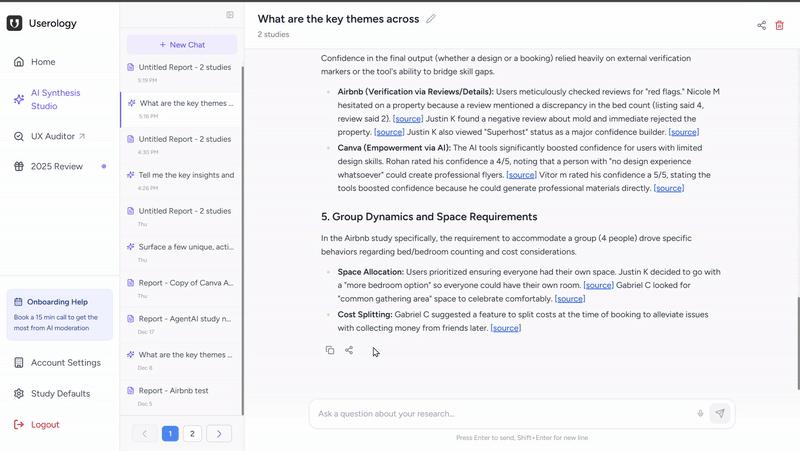Click the Account Settings building icon
The image size is (800, 451).
point(19,363)
